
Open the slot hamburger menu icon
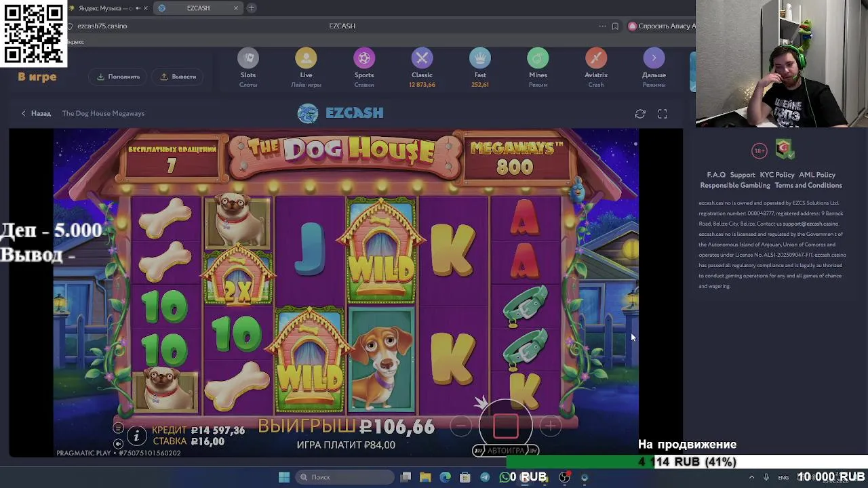[118, 428]
